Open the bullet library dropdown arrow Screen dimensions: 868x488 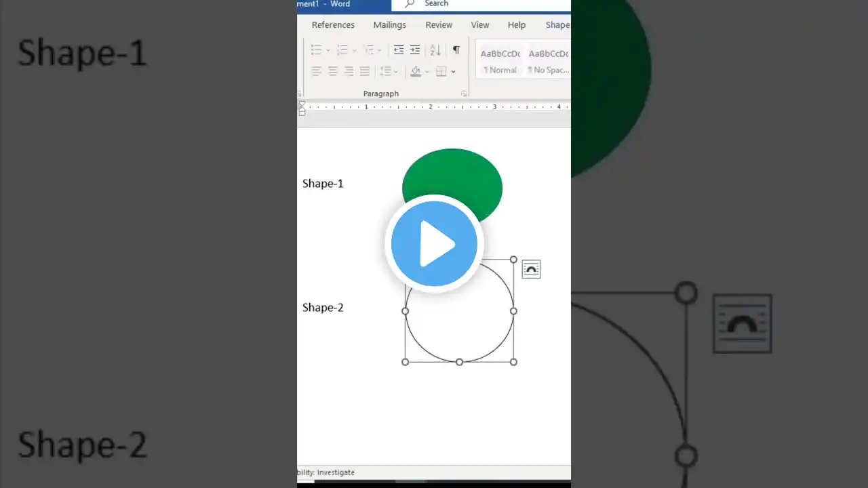pos(328,50)
